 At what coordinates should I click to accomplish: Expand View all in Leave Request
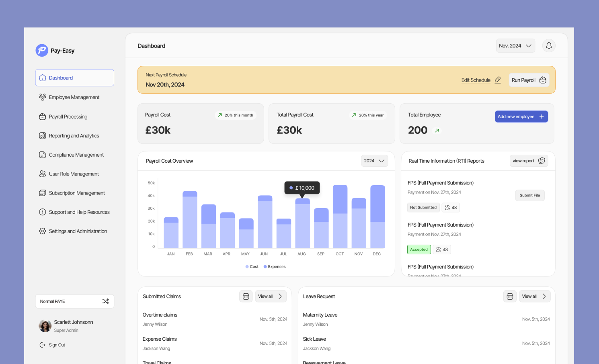tap(534, 296)
